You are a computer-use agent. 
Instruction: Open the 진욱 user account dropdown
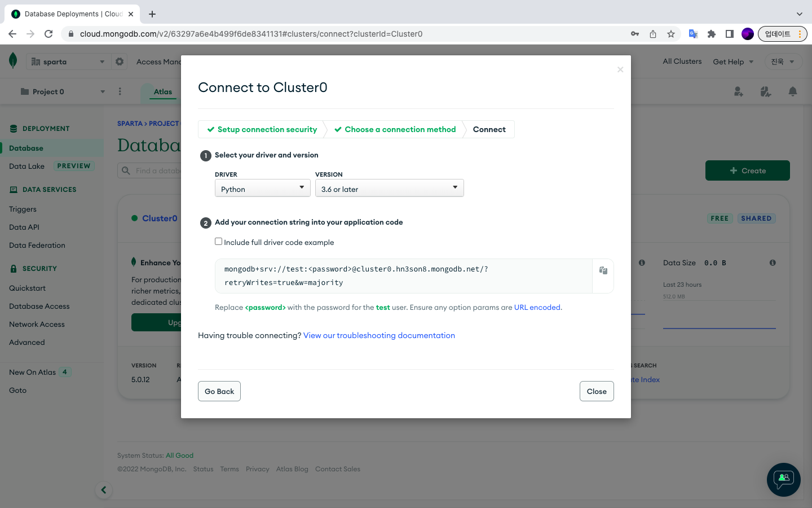click(783, 62)
